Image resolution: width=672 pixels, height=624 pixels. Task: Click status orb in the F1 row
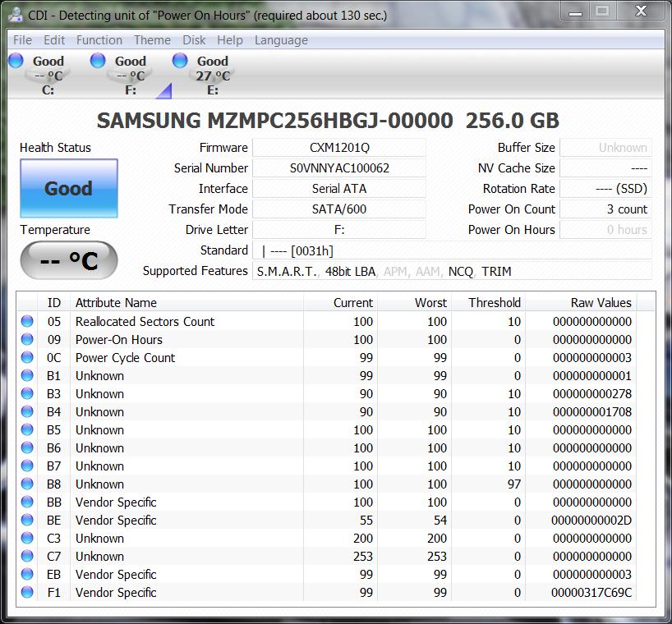pos(27,592)
